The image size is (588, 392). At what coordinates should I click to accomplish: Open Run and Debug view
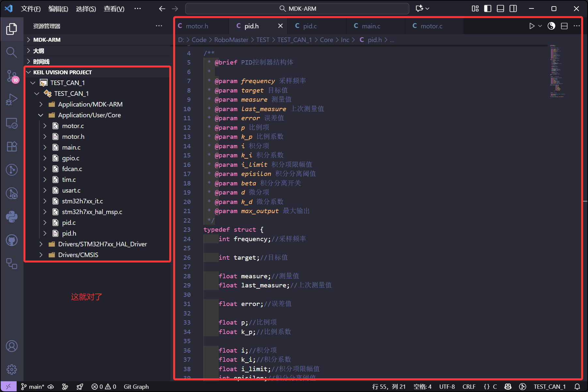click(x=12, y=99)
